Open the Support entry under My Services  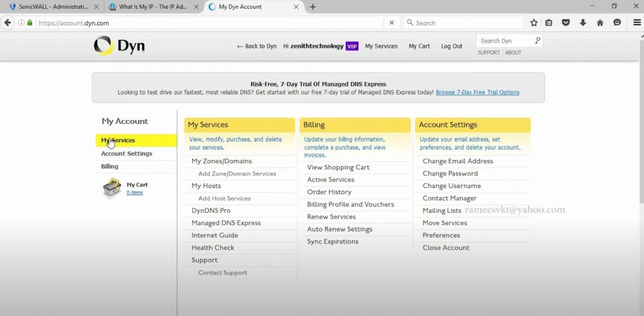[x=204, y=260]
